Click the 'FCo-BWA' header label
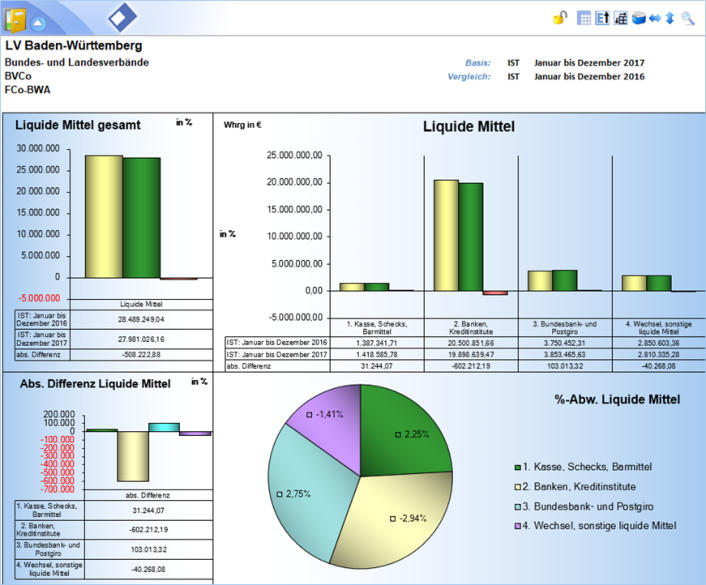Image resolution: width=706 pixels, height=585 pixels. [28, 89]
